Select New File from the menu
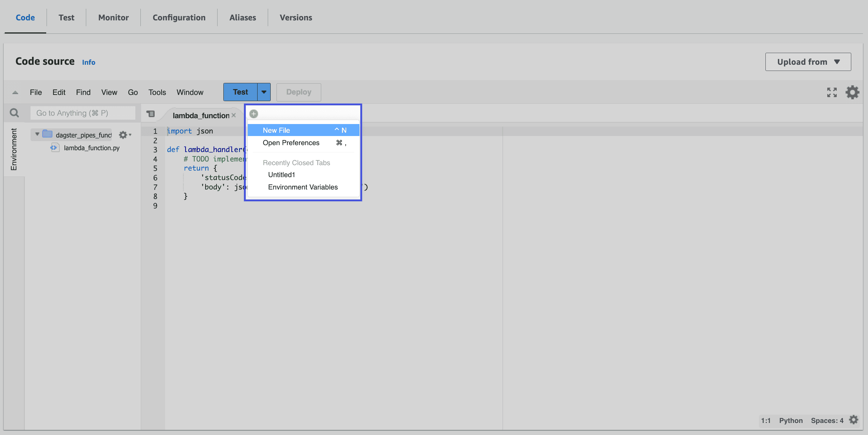The width and height of the screenshot is (868, 435). [x=276, y=130]
